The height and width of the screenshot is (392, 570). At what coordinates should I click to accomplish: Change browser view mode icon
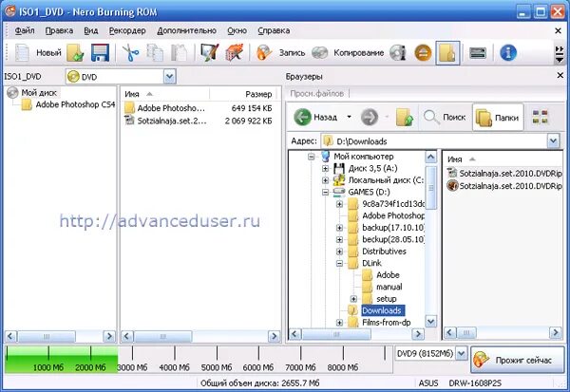click(541, 117)
